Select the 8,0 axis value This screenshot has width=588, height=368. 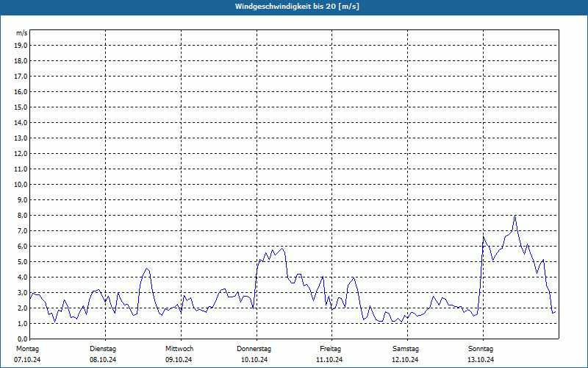point(22,216)
